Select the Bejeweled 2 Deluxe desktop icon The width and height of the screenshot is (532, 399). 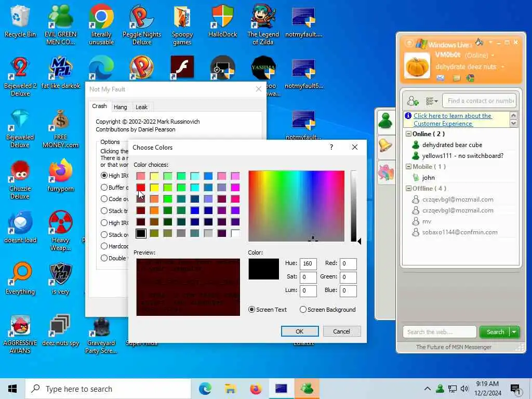[x=20, y=76]
